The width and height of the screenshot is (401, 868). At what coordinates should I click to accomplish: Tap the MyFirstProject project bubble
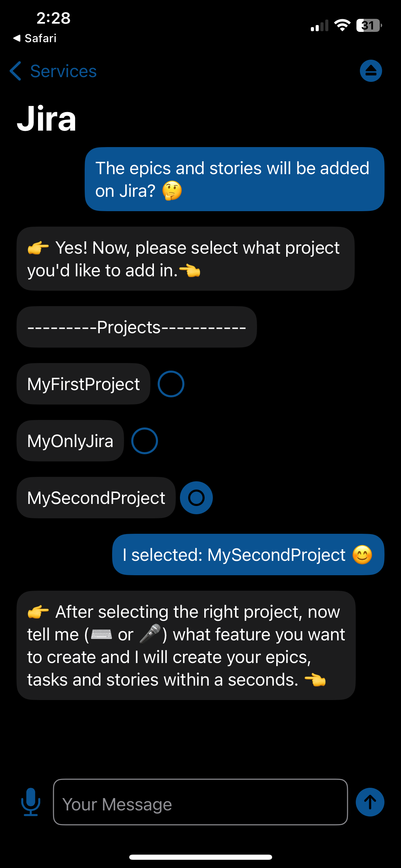pos(83,384)
